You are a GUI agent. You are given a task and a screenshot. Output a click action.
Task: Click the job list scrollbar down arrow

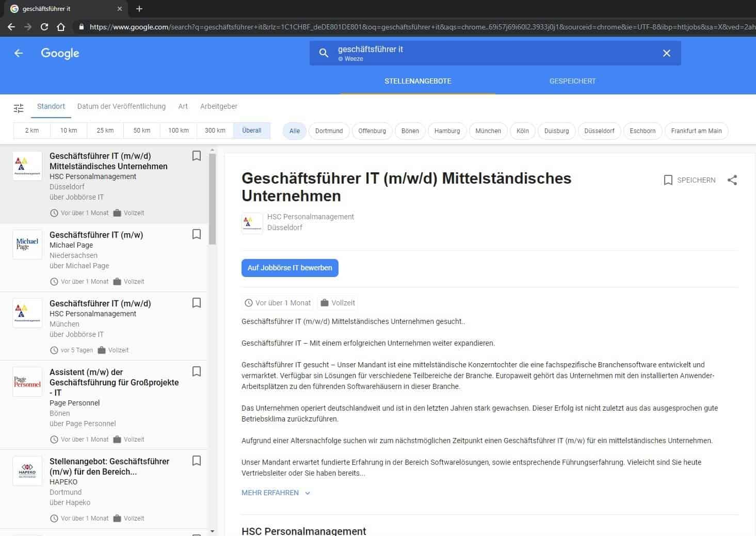point(213,531)
